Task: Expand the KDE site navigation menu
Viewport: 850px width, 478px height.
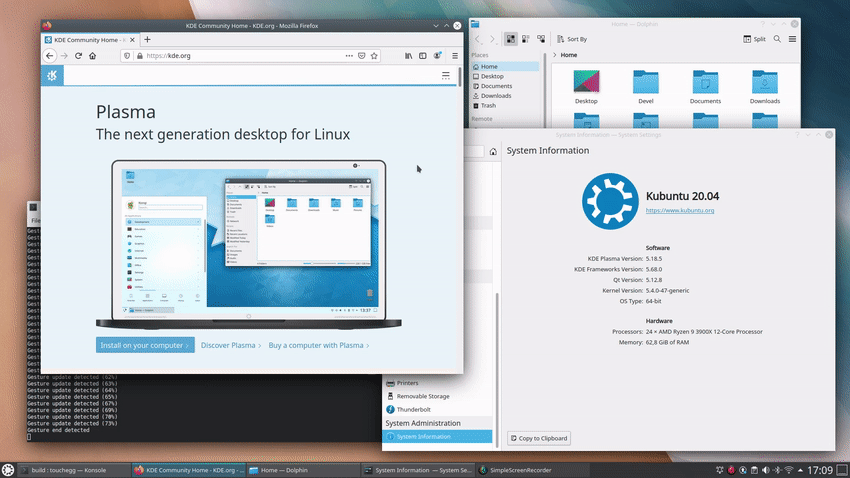Action: (446, 76)
